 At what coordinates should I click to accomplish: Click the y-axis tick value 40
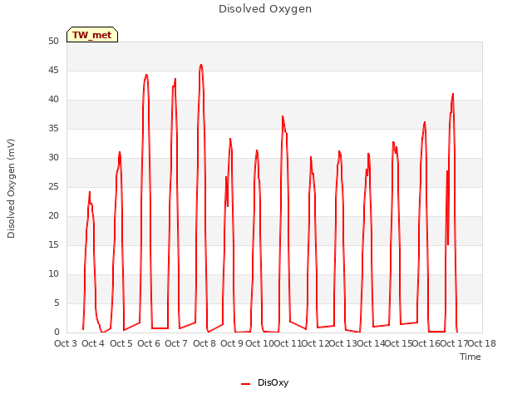coord(53,100)
